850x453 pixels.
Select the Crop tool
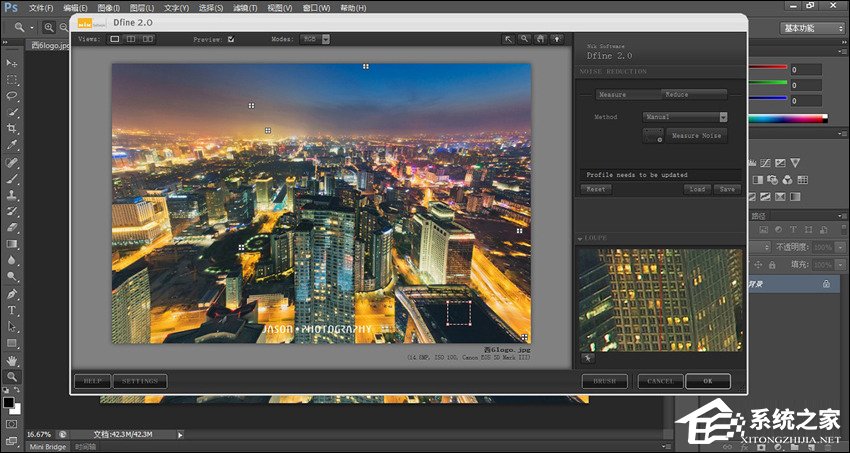(x=12, y=129)
